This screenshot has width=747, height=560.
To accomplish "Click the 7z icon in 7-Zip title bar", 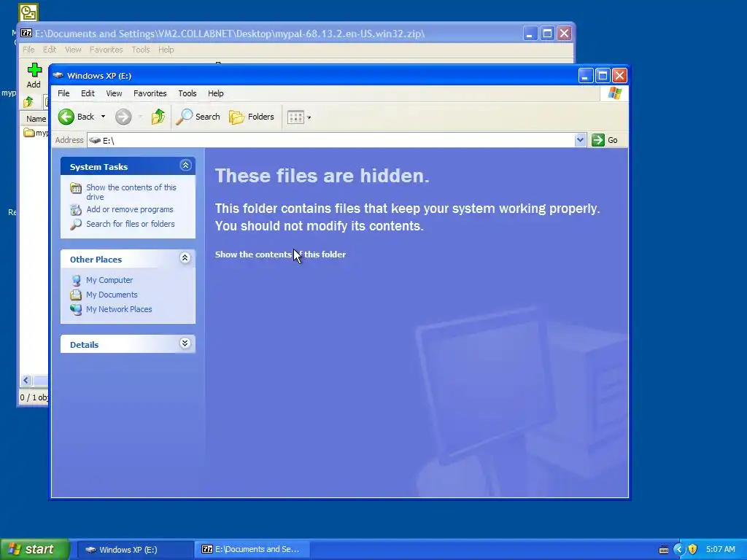I will pyautogui.click(x=27, y=34).
